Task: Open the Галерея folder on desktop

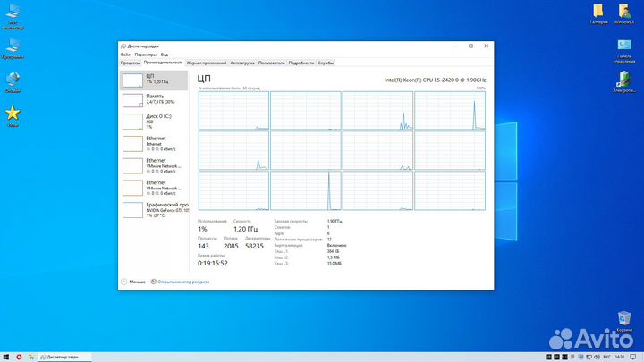Action: 600,12
